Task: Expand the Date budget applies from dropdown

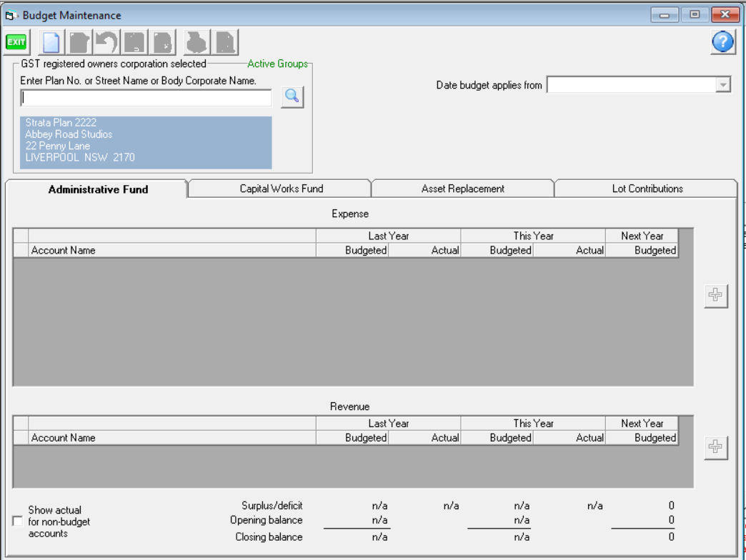Action: point(723,86)
